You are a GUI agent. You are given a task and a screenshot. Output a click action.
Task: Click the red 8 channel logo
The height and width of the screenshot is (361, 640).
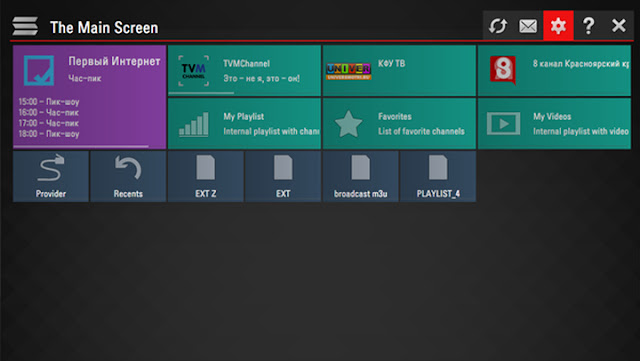click(503, 70)
